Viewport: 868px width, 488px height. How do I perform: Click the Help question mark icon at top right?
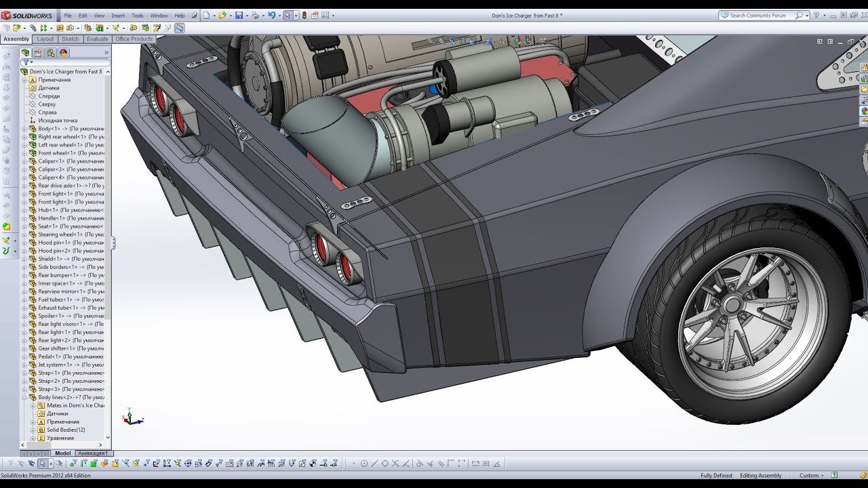(816, 15)
